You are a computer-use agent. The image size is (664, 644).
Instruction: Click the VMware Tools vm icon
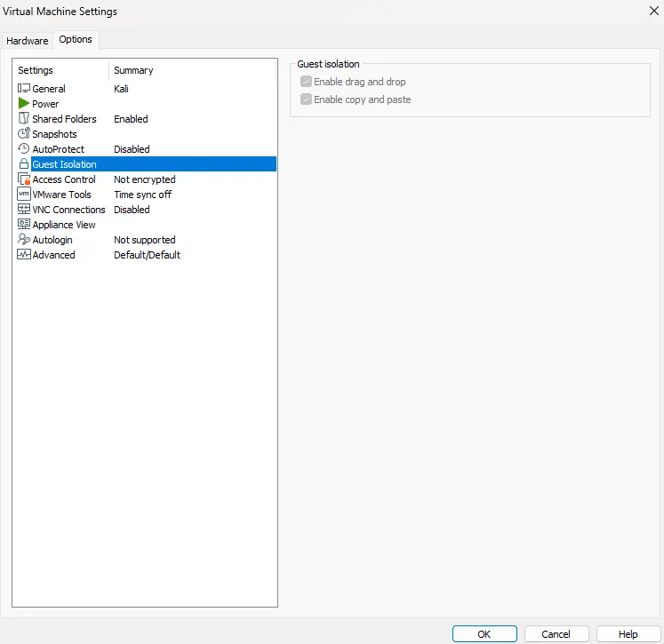(x=24, y=195)
